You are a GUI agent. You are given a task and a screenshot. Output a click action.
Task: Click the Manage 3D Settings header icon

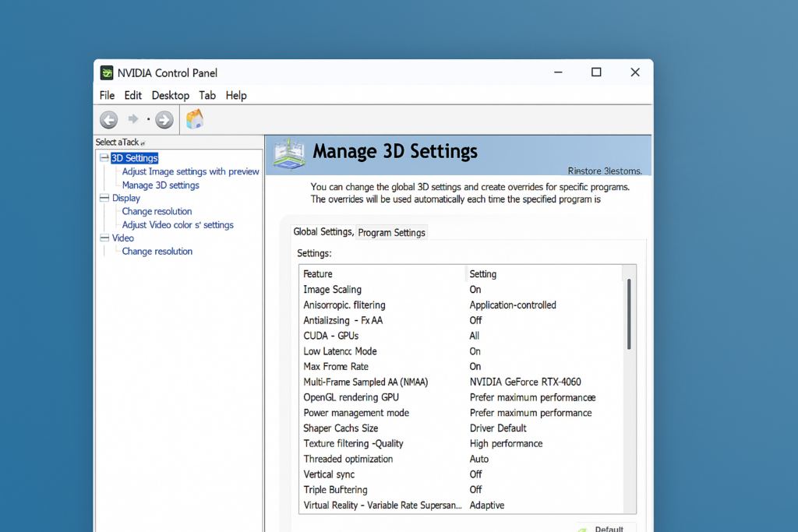pos(289,154)
